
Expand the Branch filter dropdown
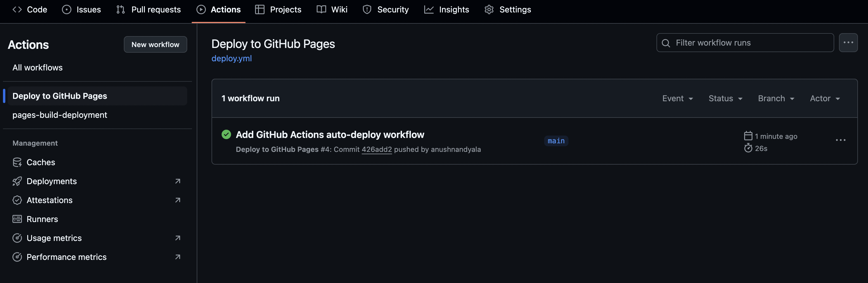[776, 98]
